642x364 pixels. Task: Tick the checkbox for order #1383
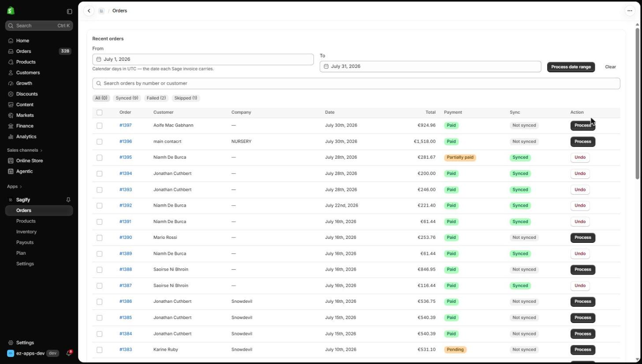click(x=100, y=350)
